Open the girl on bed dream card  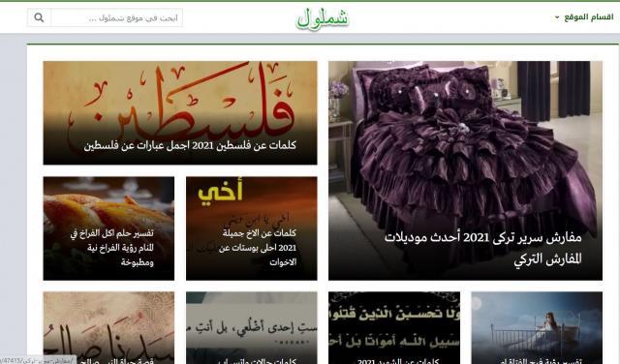(x=537, y=327)
